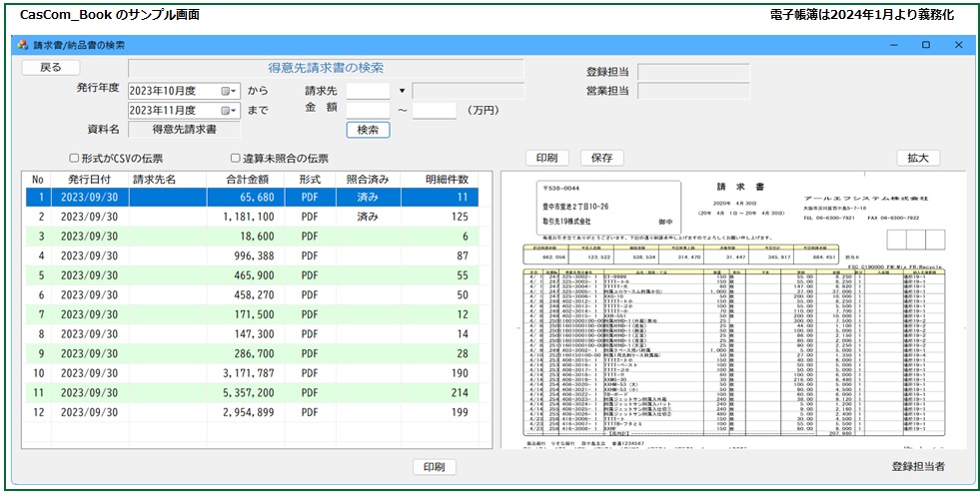Select the row with amount 1,181,100
The width and height of the screenshot is (980, 497).
click(252, 217)
